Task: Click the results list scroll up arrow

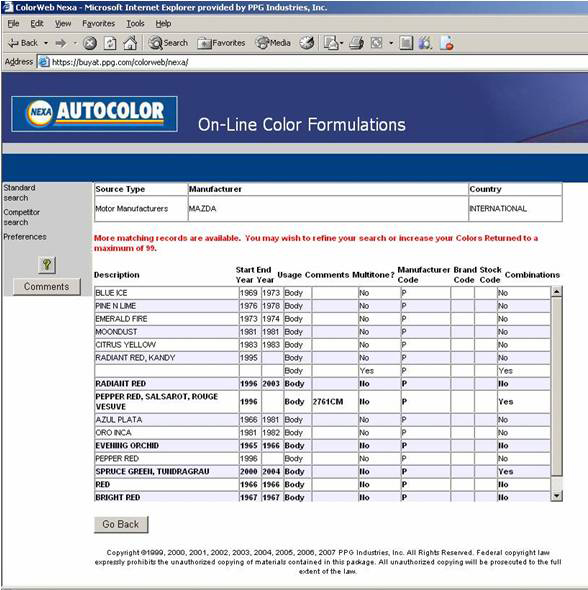Action: (556, 291)
